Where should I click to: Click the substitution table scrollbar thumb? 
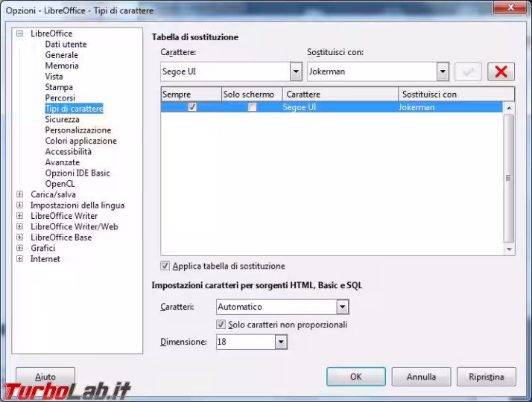(x=509, y=178)
